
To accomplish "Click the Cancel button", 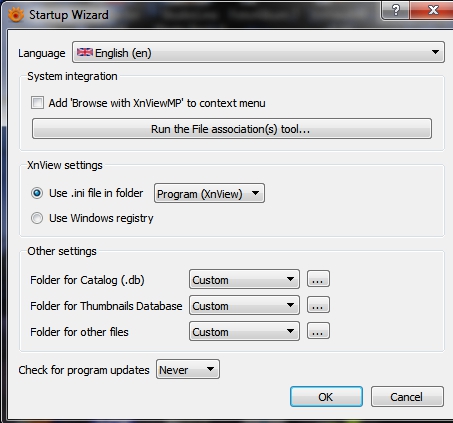I will coord(407,397).
